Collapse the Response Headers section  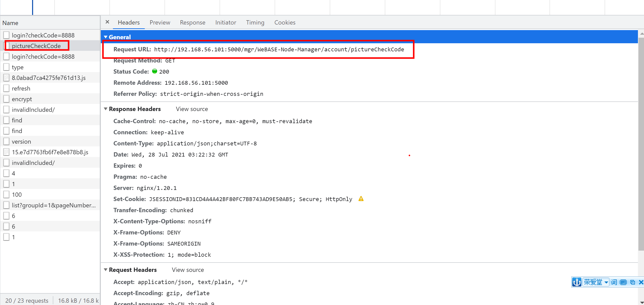pyautogui.click(x=106, y=109)
